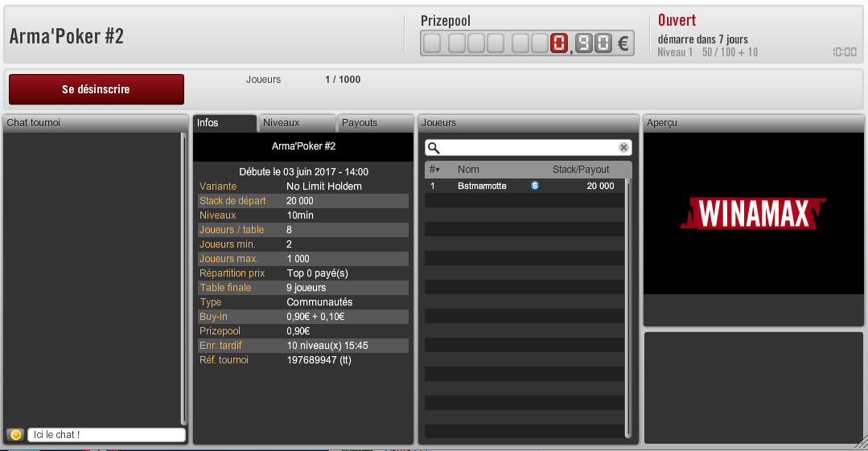Click the prizepool digit counter
The height and width of the screenshot is (451, 868).
tap(527, 43)
